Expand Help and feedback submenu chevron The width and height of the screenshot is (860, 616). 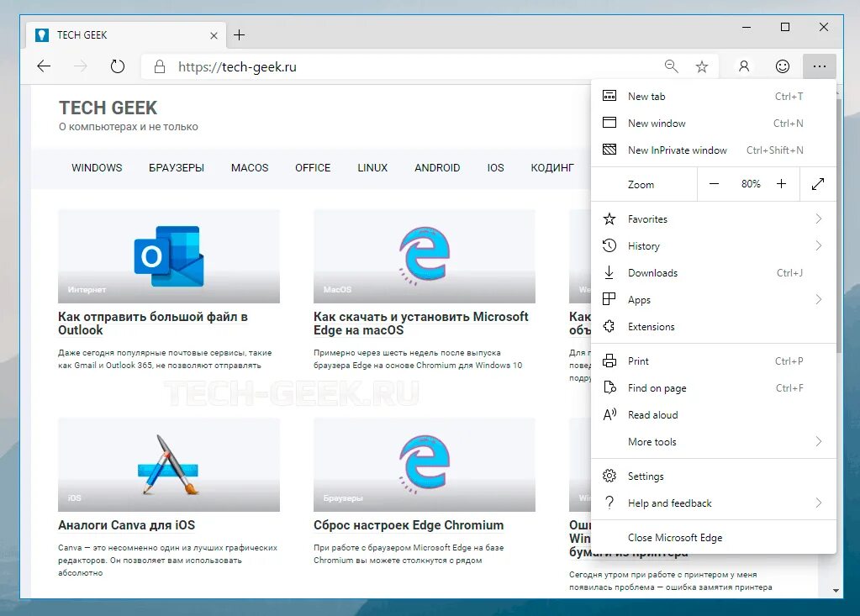click(818, 503)
